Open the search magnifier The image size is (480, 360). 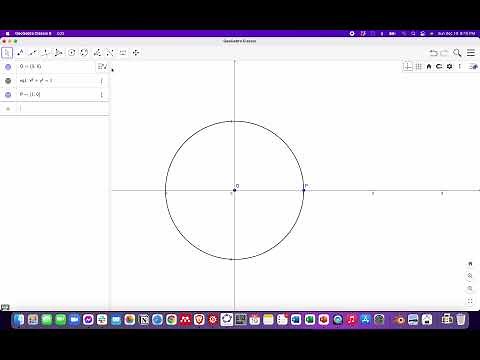[457, 53]
